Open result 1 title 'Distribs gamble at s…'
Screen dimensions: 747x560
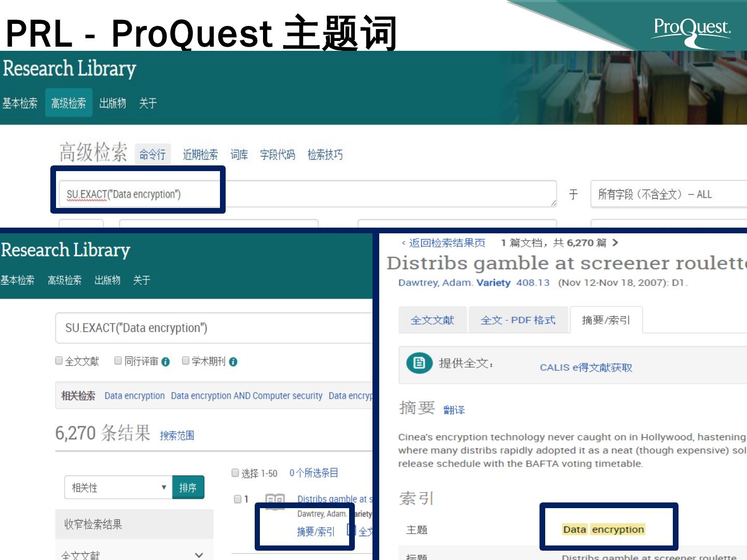tap(335, 499)
